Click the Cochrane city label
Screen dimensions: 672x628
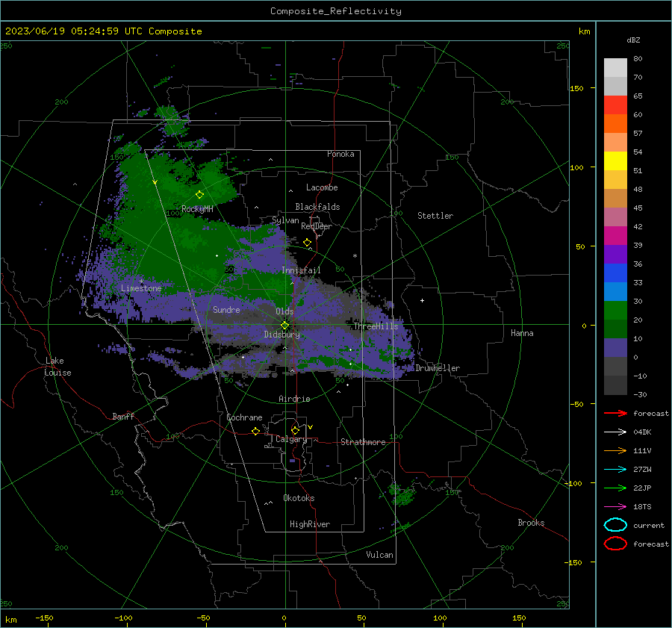click(244, 417)
